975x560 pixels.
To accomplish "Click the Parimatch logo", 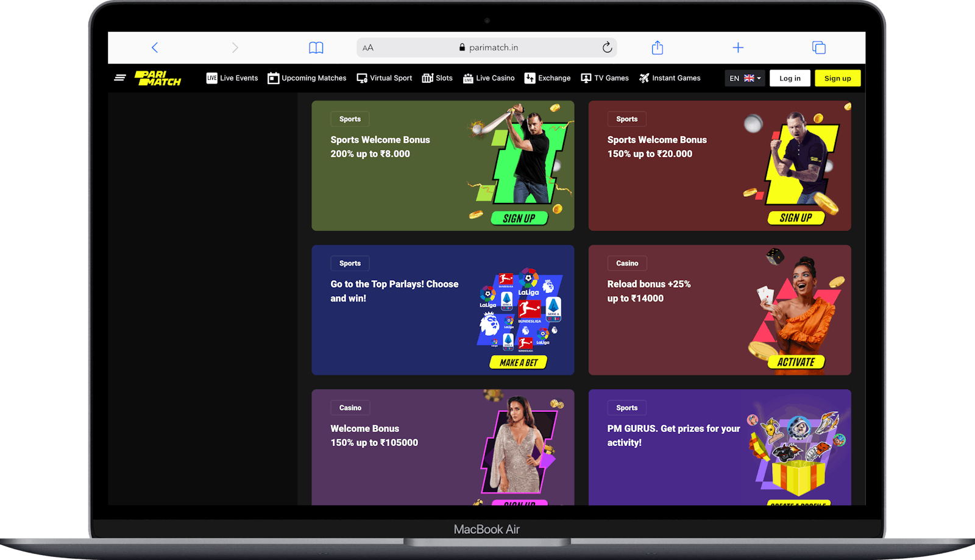I will [x=158, y=78].
